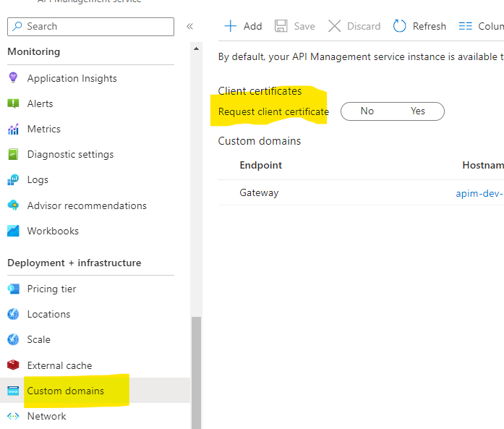Collapse the sidebar with double chevron
504x429 pixels.
pos(189,26)
